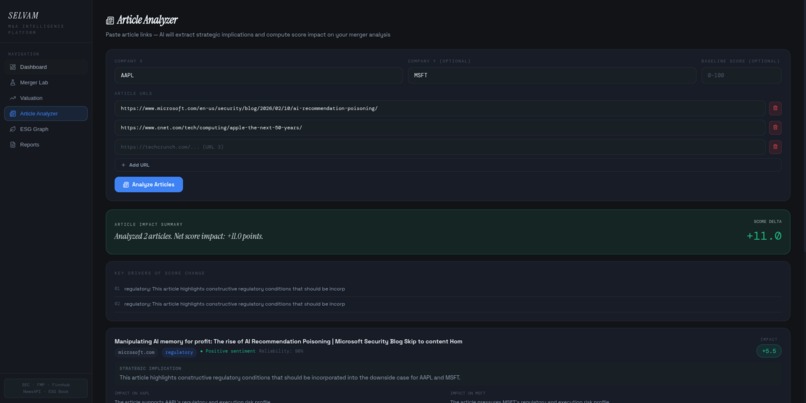Viewport: 806px width, 403px height.
Task: Open Reports section
Action: 46,144
